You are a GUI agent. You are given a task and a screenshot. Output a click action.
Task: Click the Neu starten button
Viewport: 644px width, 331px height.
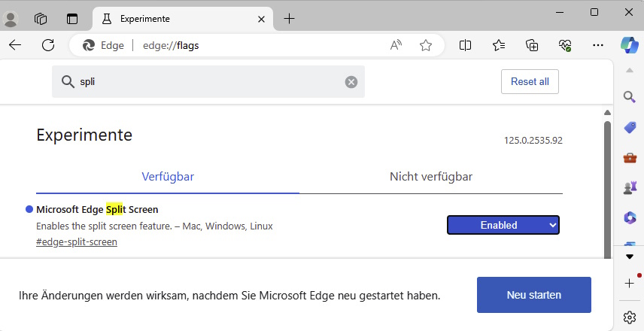534,295
